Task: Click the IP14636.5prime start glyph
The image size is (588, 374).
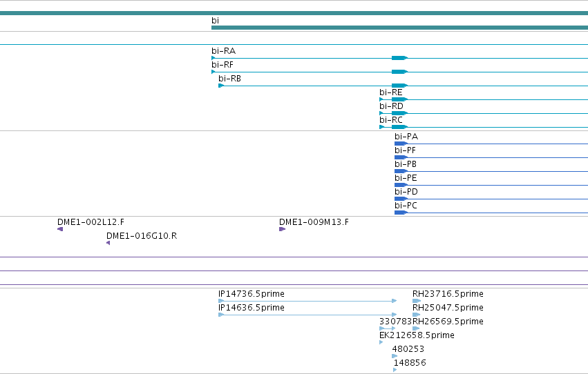Action: (x=221, y=315)
